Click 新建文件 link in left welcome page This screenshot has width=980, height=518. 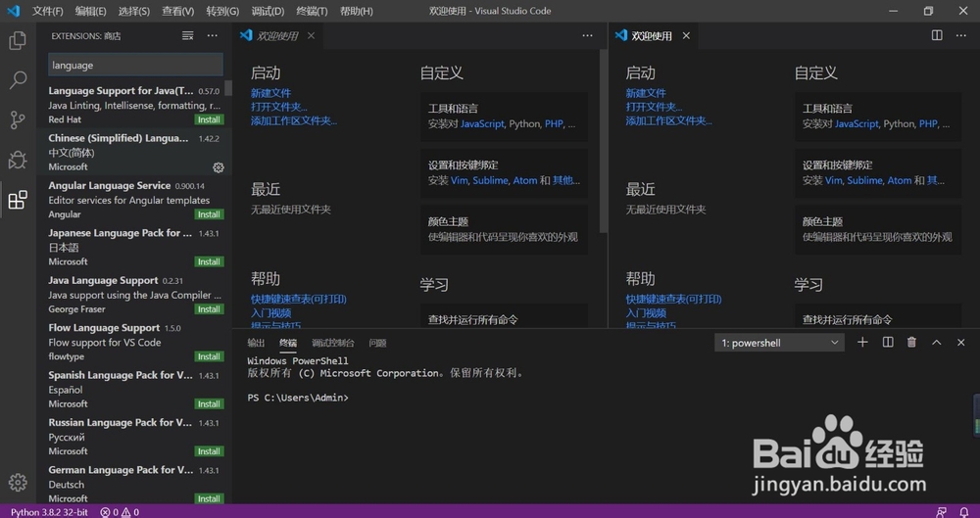point(270,93)
